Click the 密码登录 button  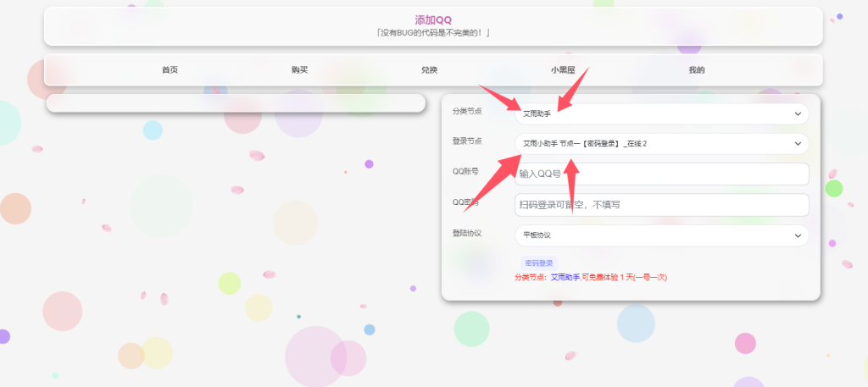pos(539,263)
